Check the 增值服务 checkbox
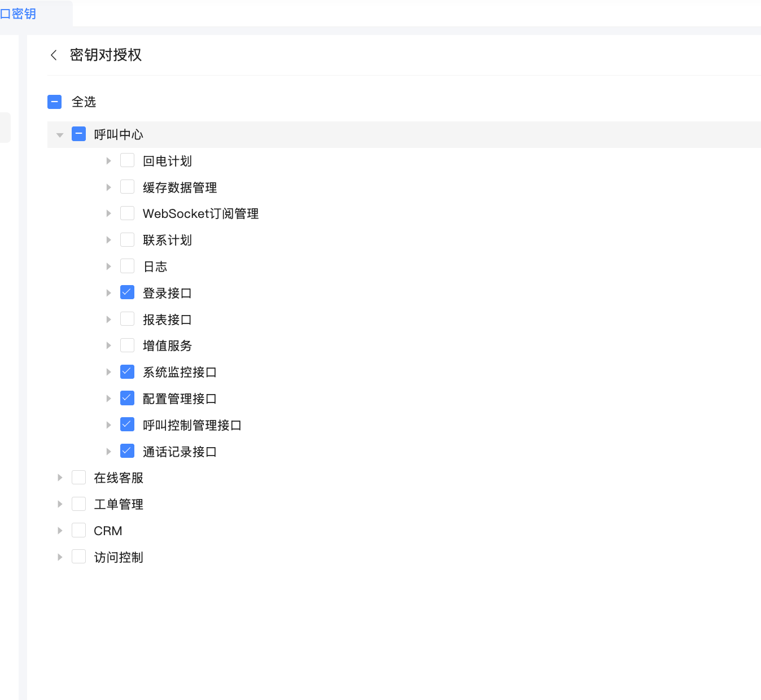 (x=128, y=345)
